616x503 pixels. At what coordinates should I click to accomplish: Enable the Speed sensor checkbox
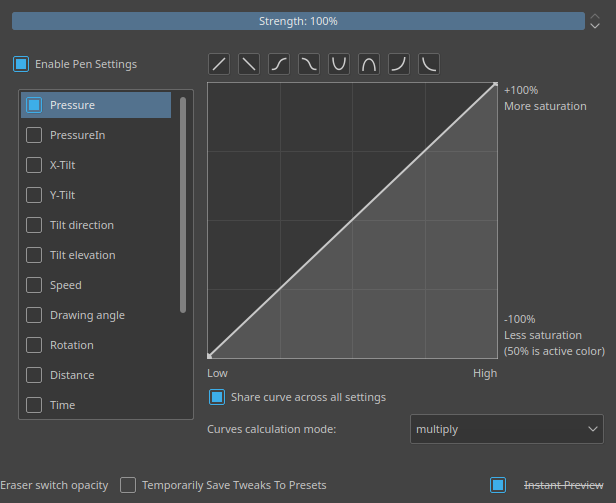coord(34,285)
